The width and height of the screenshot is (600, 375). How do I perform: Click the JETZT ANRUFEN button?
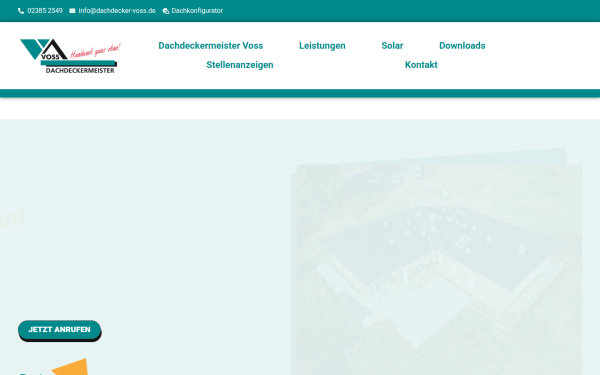coord(59,329)
